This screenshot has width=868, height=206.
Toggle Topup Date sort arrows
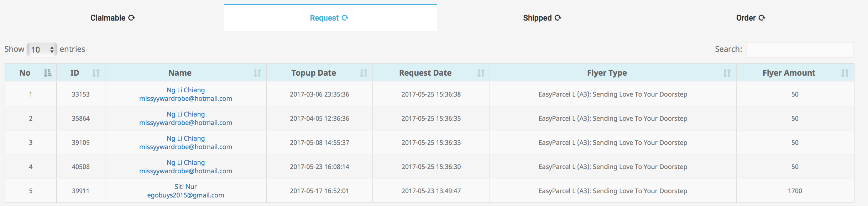[x=364, y=73]
